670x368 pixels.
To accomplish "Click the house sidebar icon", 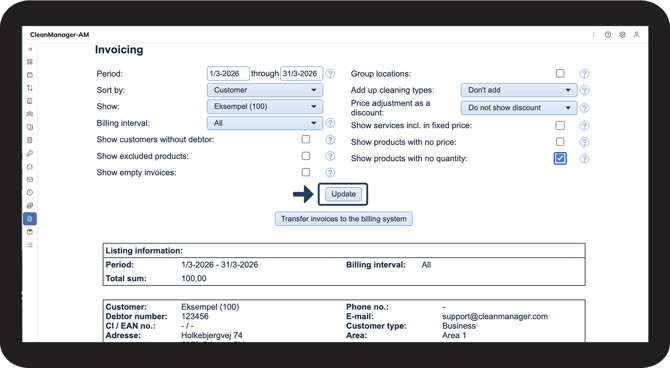I will (30, 166).
